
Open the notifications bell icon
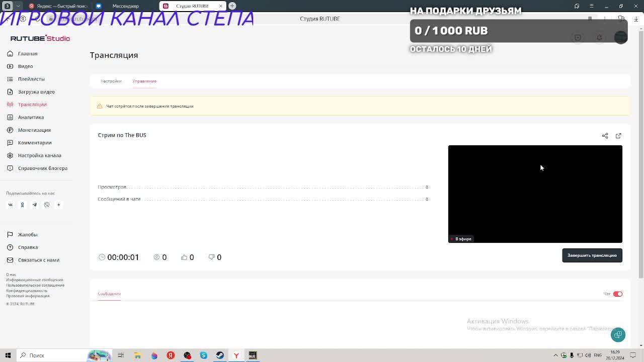[599, 38]
